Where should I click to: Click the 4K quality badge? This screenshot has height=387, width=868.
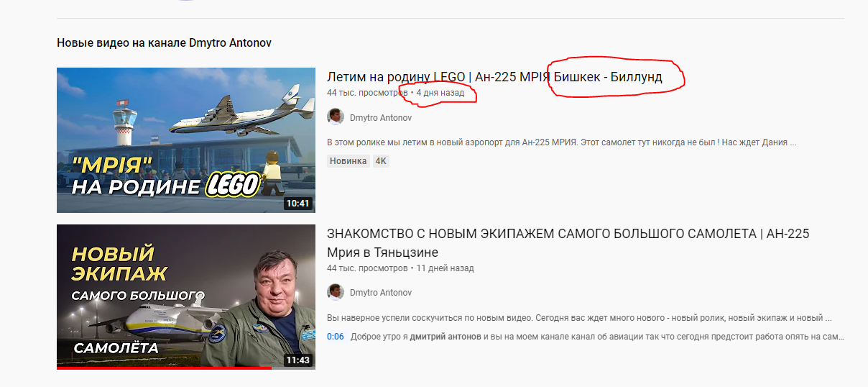(381, 161)
